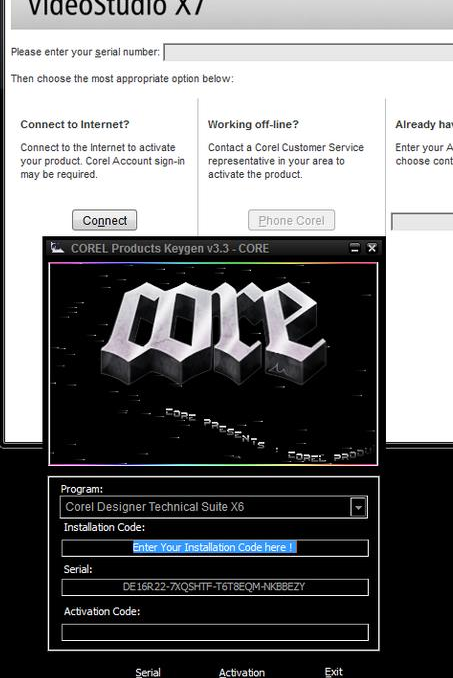Click the Activation button in the keygen
Screen dimensions: 453x678
click(x=242, y=672)
